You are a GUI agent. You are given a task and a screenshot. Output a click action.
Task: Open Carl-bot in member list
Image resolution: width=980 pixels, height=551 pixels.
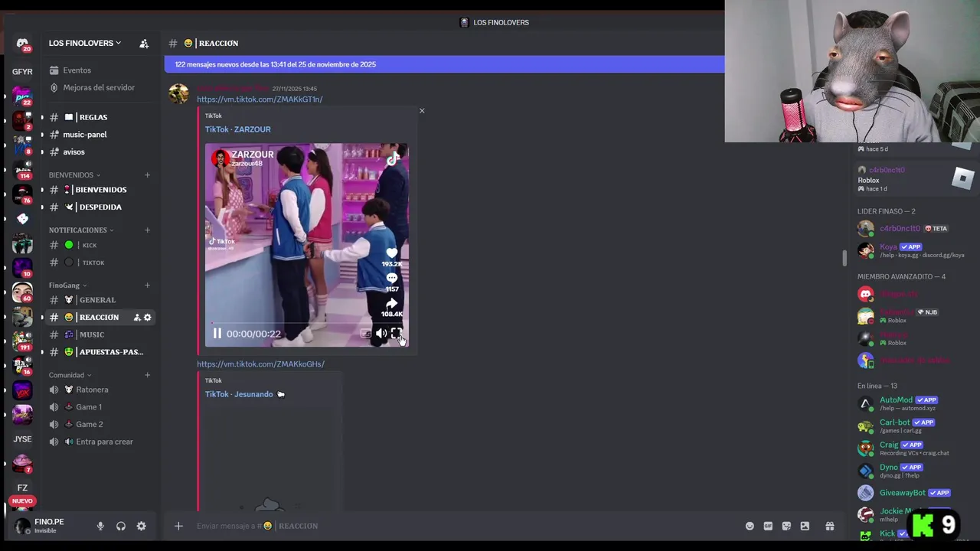click(911, 426)
